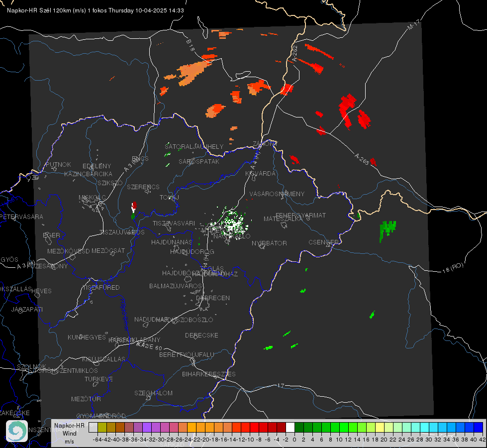Select the TÚRKEVE label
Image resolution: width=487 pixels, height=448 pixels.
(x=98, y=379)
